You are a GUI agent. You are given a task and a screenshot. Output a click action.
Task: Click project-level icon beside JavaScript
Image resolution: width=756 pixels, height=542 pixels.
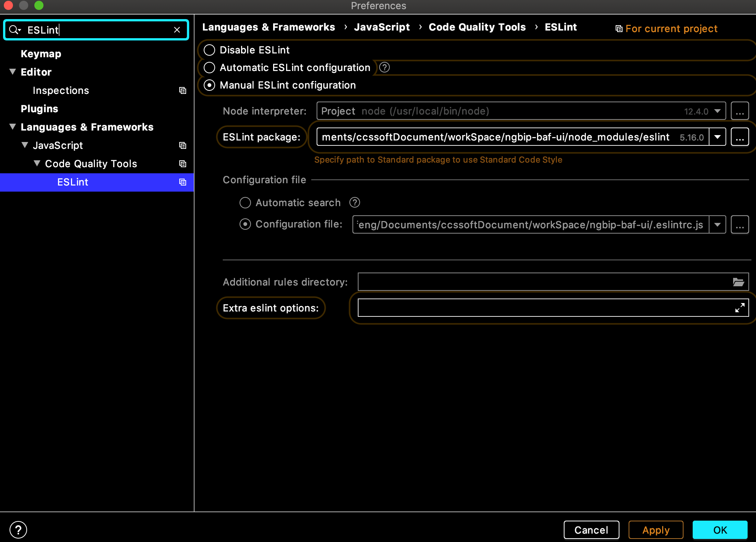(x=183, y=145)
